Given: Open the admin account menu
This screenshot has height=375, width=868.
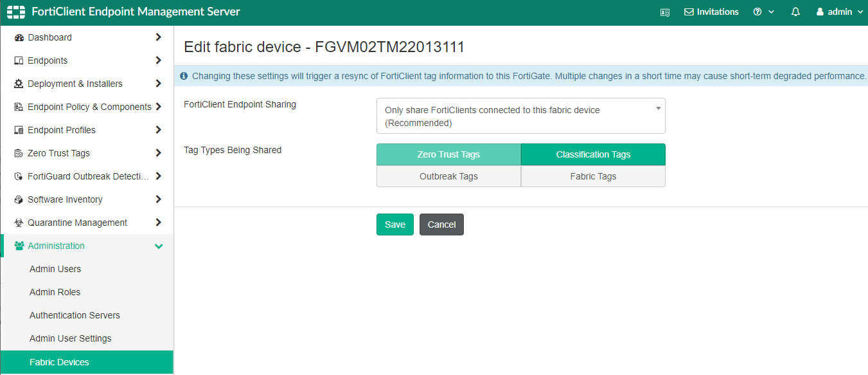Looking at the screenshot, I should [x=840, y=12].
